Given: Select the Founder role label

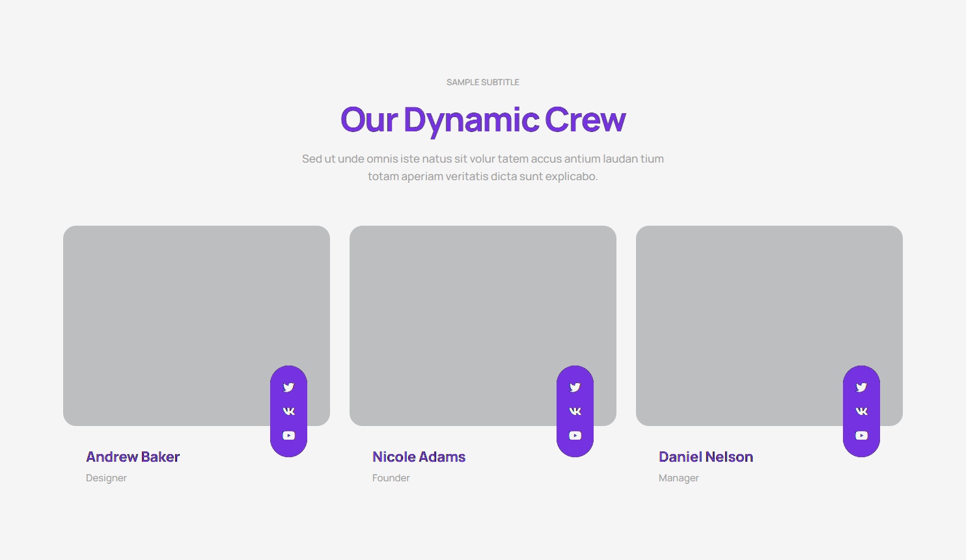Looking at the screenshot, I should [391, 478].
